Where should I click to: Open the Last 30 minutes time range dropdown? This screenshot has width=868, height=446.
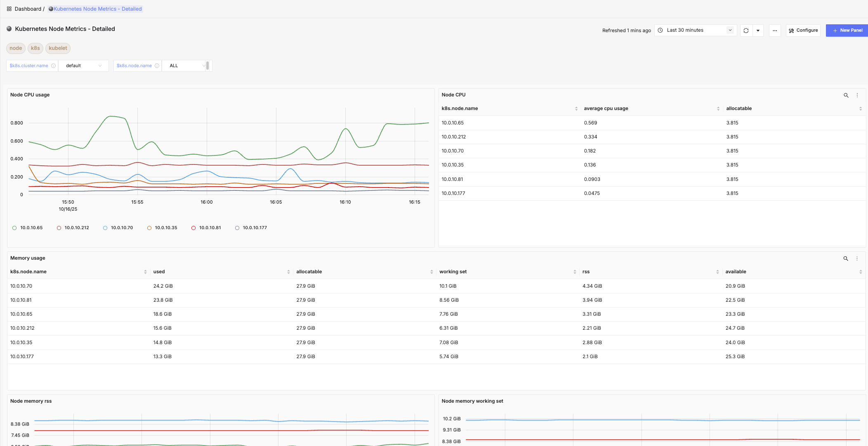point(695,30)
